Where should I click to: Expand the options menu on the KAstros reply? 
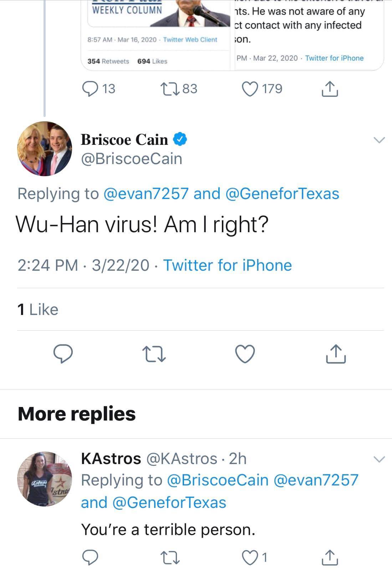tap(379, 459)
